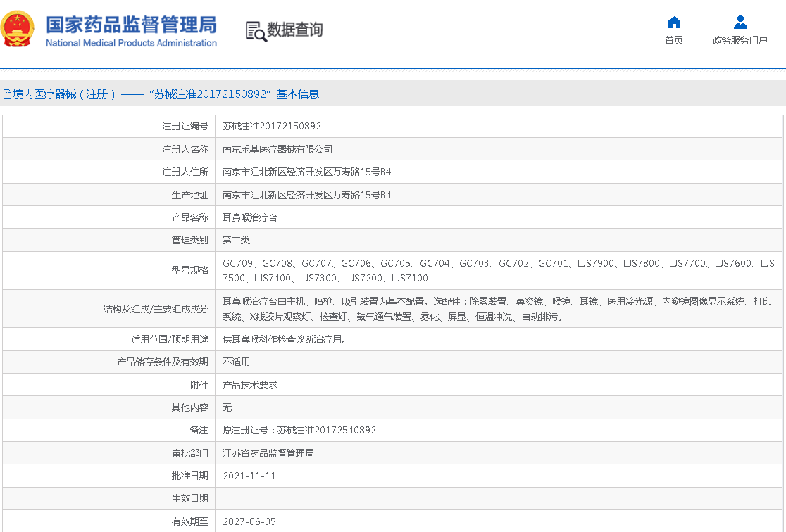The height and width of the screenshot is (532, 786).
Task: Open the 国家药品监督管理局 title text
Action: 131,24
